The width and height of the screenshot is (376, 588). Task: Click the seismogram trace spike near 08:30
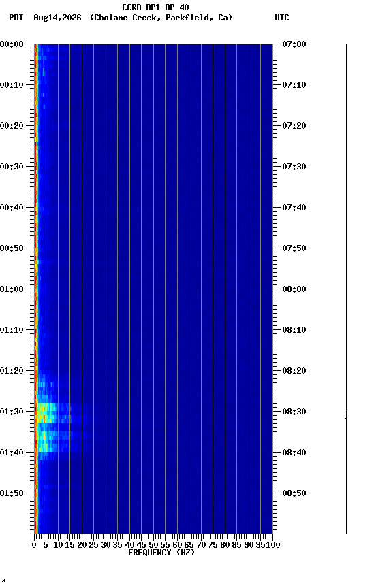pyautogui.click(x=346, y=418)
